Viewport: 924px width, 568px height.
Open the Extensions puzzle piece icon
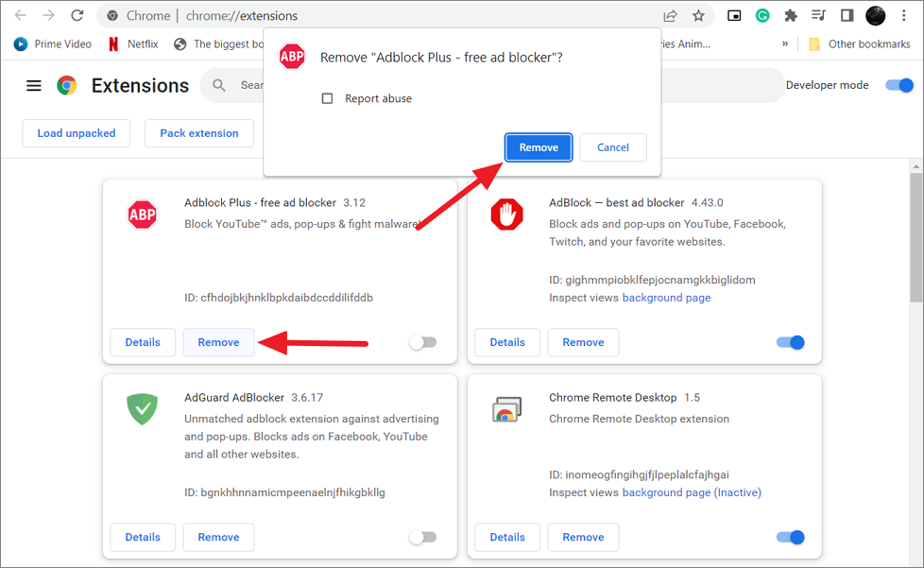tap(791, 15)
